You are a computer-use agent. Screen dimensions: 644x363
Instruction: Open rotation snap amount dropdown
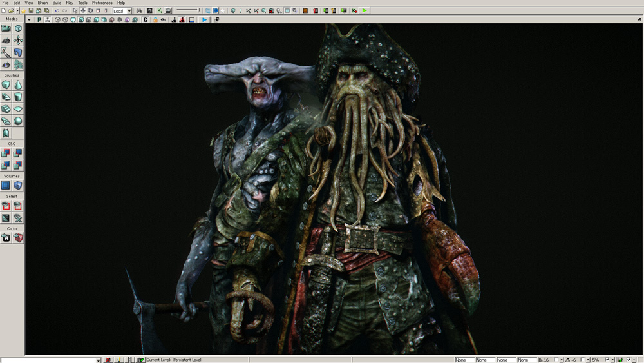(x=588, y=360)
